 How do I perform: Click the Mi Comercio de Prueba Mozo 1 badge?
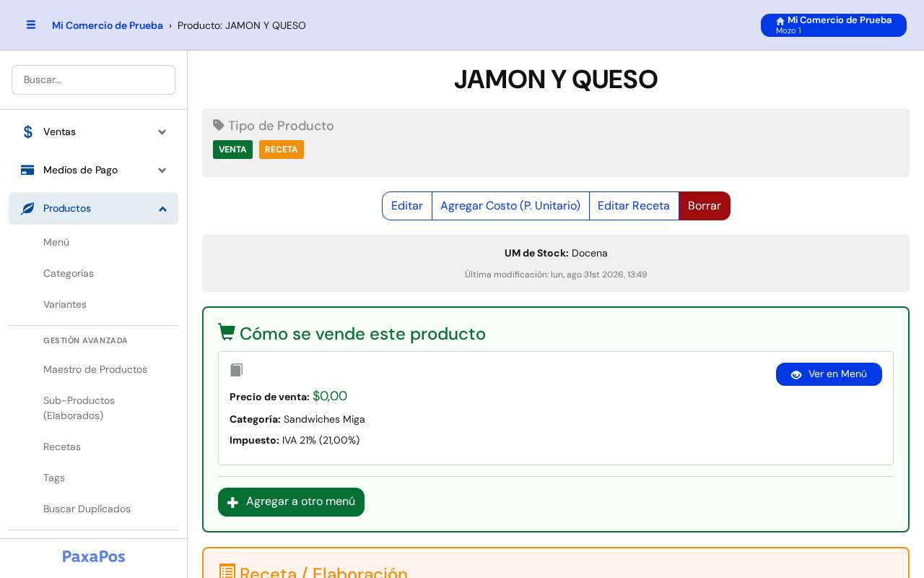click(x=834, y=25)
